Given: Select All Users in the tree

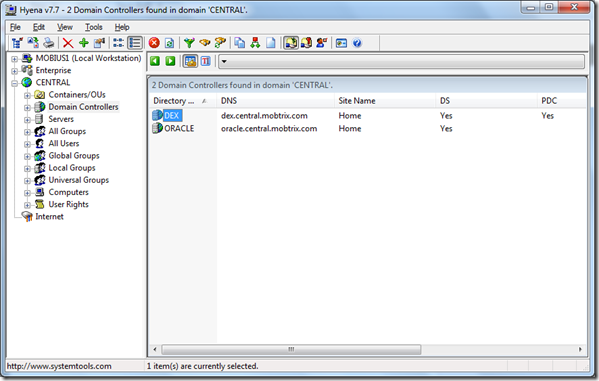Looking at the screenshot, I should (x=64, y=143).
